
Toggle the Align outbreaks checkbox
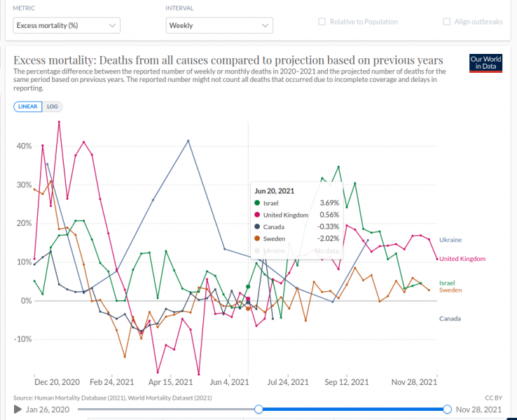click(447, 22)
